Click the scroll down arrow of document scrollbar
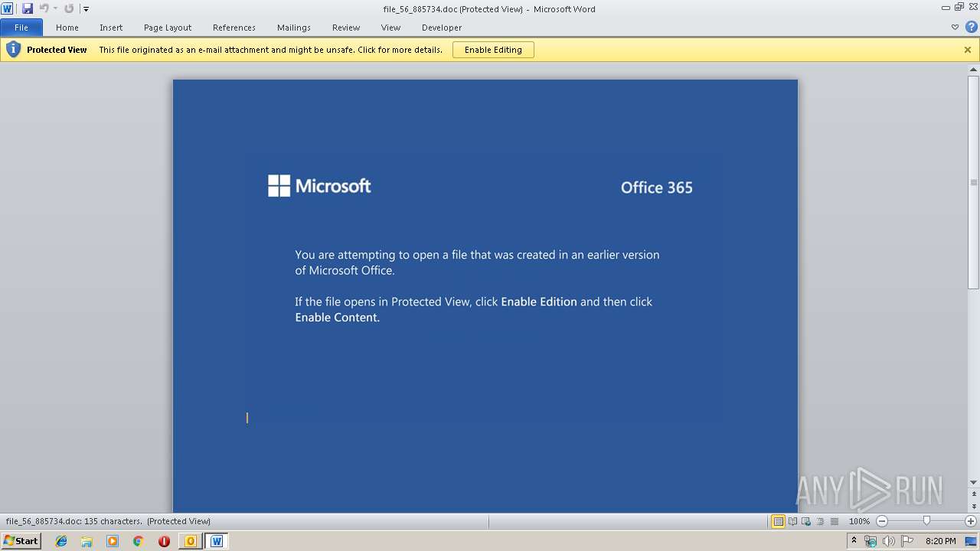The height and width of the screenshot is (551, 980). (974, 482)
